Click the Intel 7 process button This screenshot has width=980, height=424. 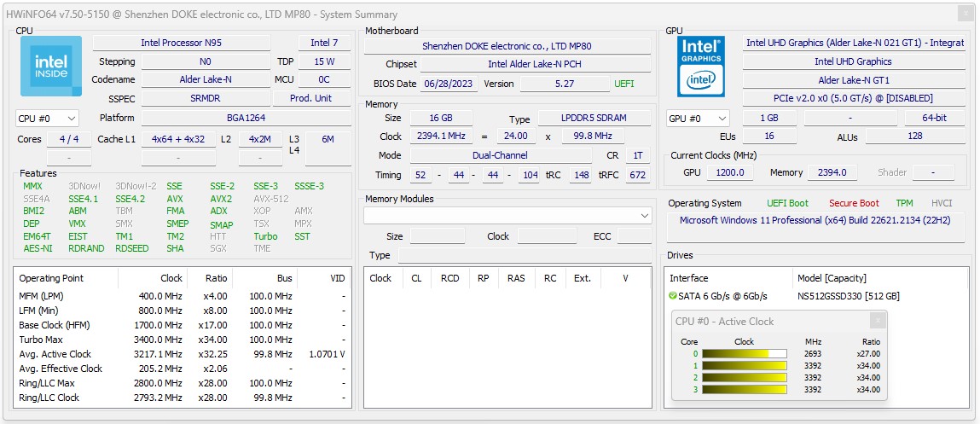click(x=324, y=43)
